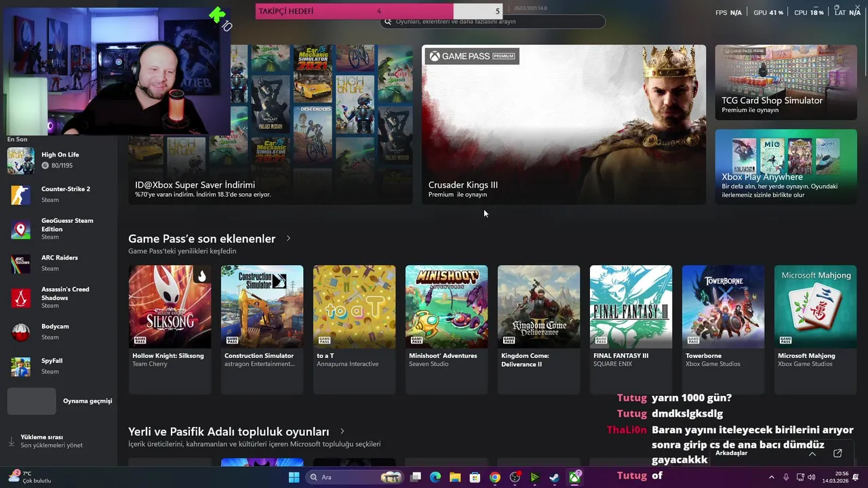The height and width of the screenshot is (488, 868).
Task: Open File Explorer from the taskbar
Action: (x=455, y=477)
